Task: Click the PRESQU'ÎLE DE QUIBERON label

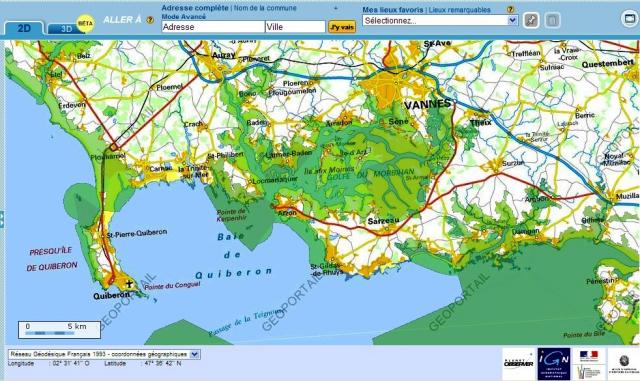Action: [x=52, y=259]
